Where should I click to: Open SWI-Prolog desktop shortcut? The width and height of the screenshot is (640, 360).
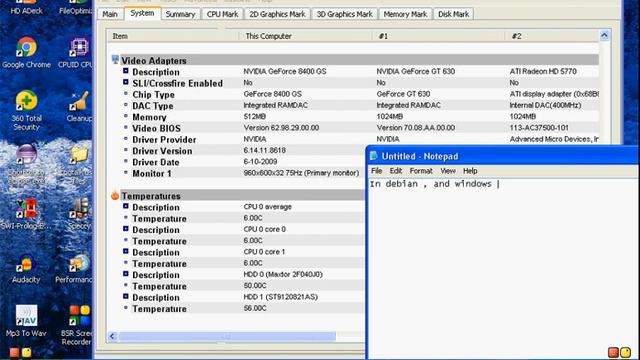[x=25, y=214]
